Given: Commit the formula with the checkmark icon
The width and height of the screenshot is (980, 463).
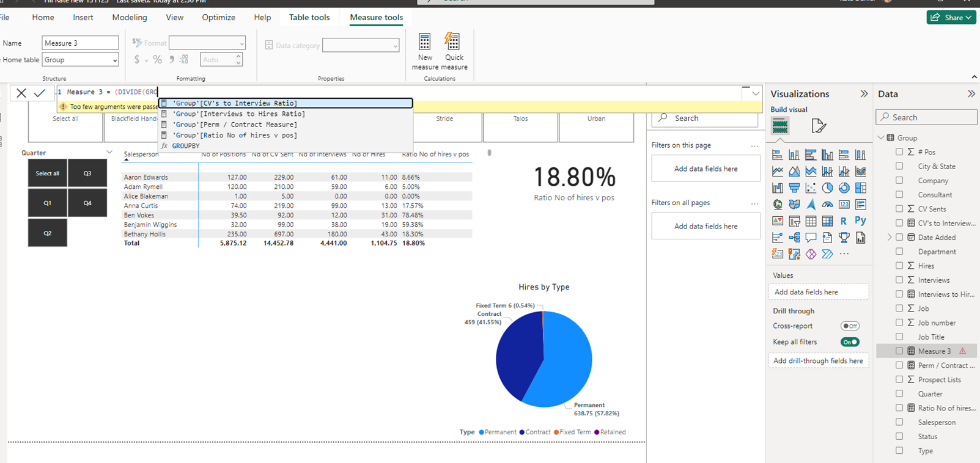Looking at the screenshot, I should (x=40, y=93).
